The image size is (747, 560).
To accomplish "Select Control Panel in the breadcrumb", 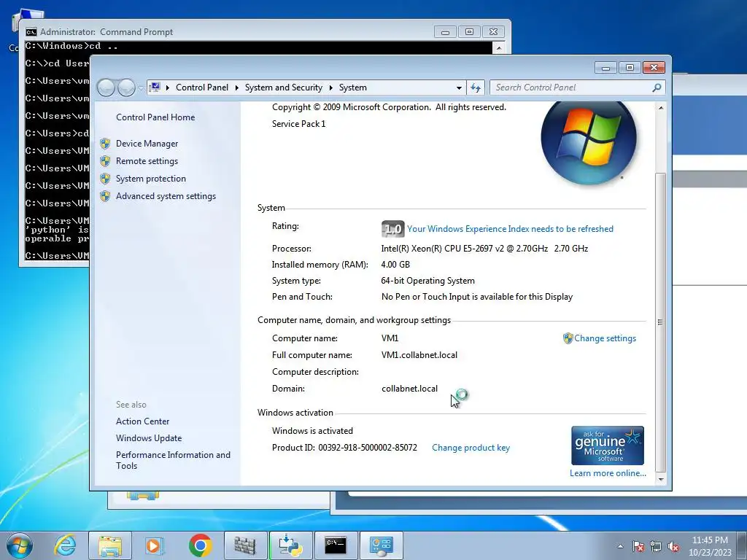I will [202, 87].
